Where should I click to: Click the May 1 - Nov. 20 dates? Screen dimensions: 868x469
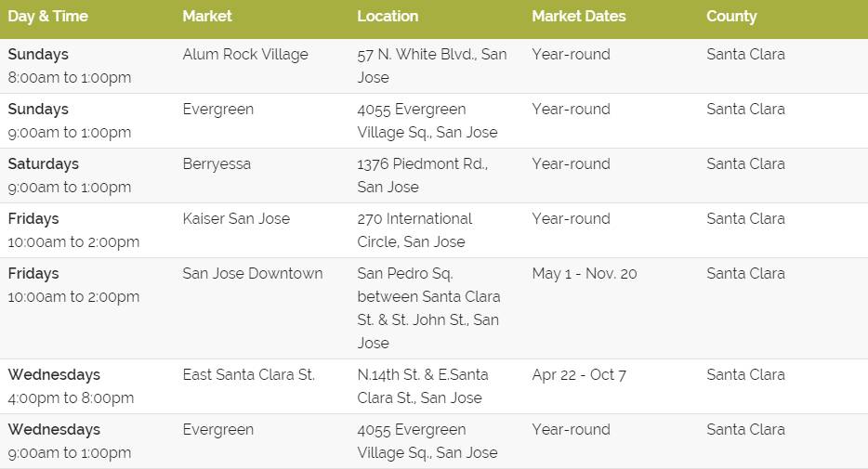(585, 273)
